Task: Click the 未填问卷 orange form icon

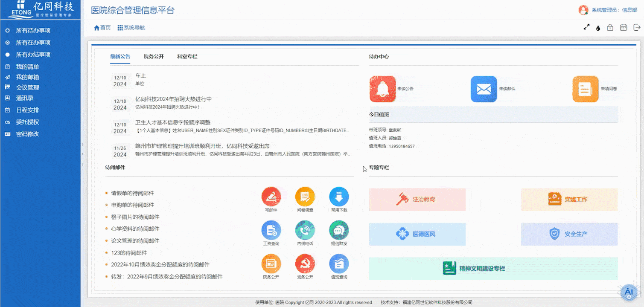Action: (x=585, y=89)
